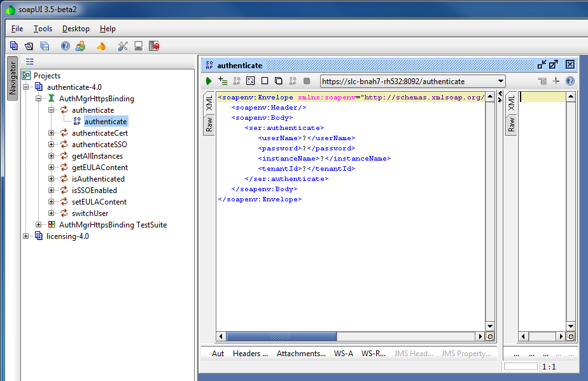Image resolution: width=588 pixels, height=381 pixels.
Task: Click the greyed-out SOAP icon in request toolbar
Action: (x=293, y=81)
